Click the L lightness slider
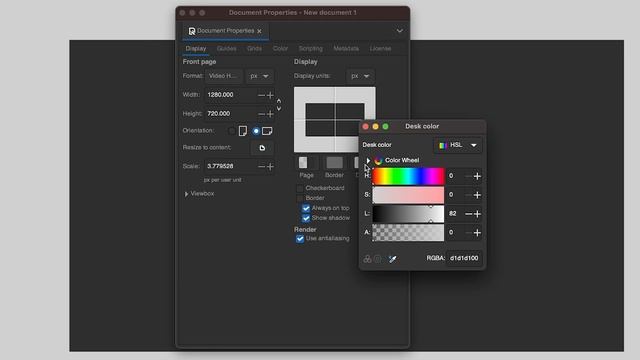640x360 pixels. point(408,214)
